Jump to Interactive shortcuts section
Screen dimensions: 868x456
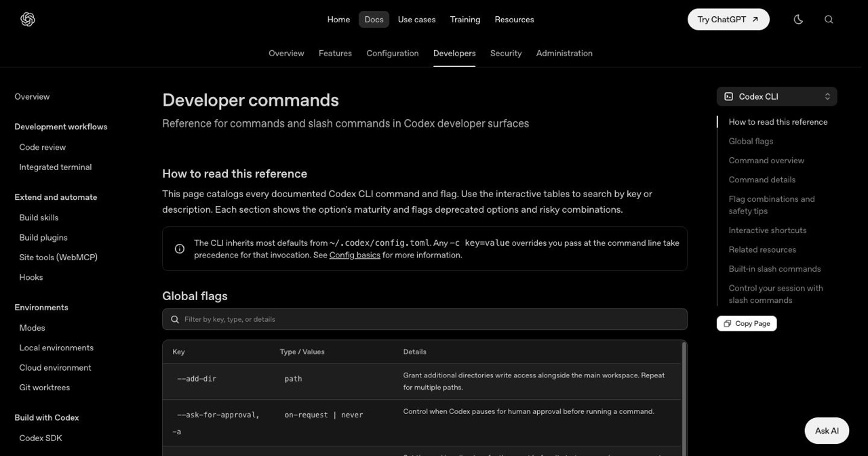click(768, 230)
